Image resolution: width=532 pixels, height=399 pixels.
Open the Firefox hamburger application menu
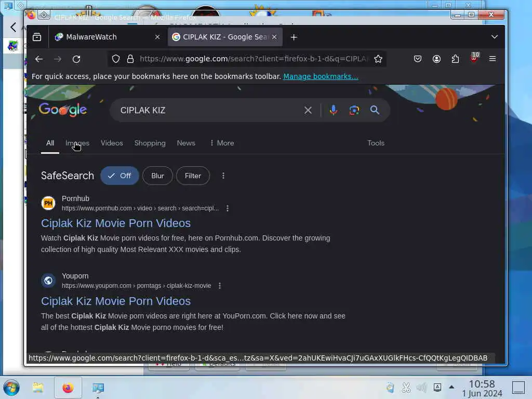click(x=493, y=59)
